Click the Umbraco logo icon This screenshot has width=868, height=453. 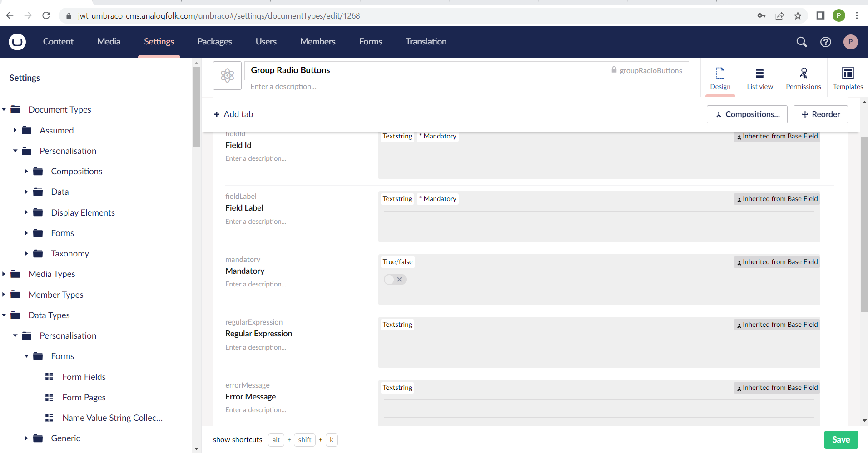[17, 42]
